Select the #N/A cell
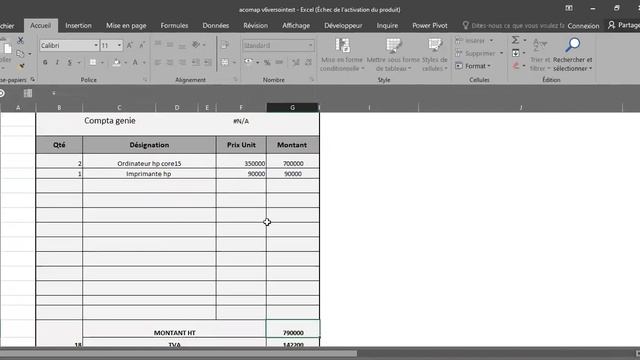The width and height of the screenshot is (640, 360). 241,121
